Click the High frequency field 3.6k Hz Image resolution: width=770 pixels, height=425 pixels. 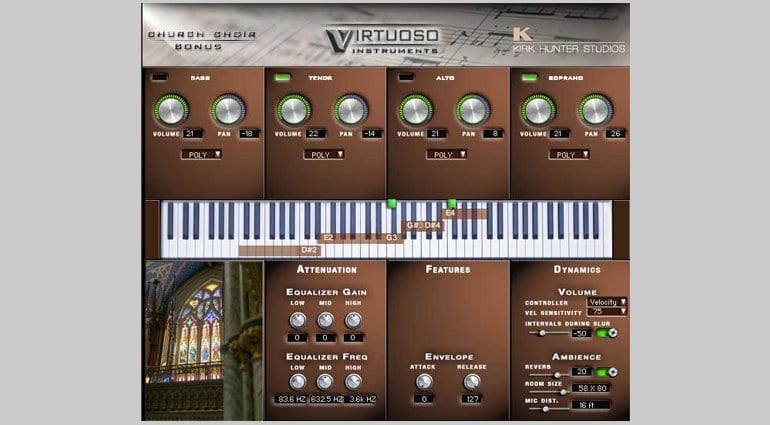coord(361,399)
